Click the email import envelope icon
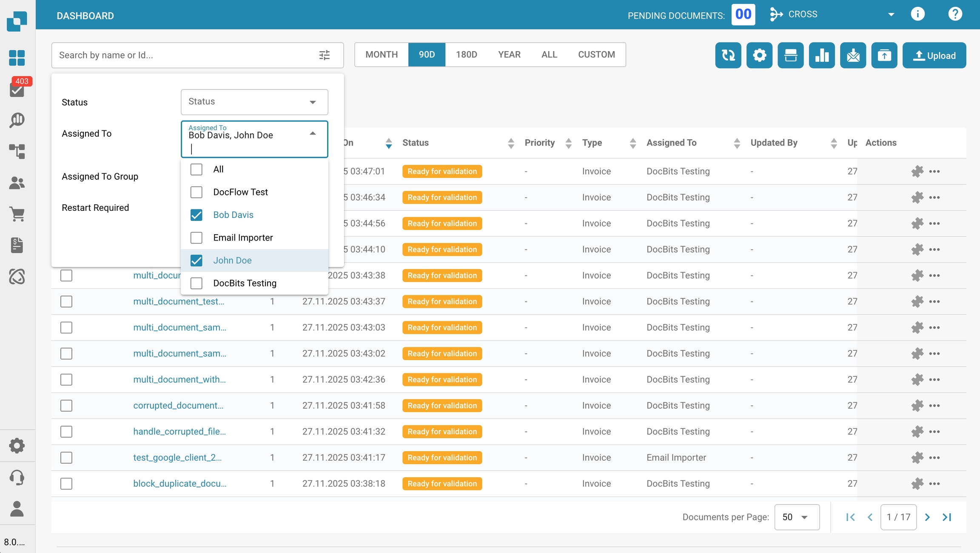 tap(853, 55)
